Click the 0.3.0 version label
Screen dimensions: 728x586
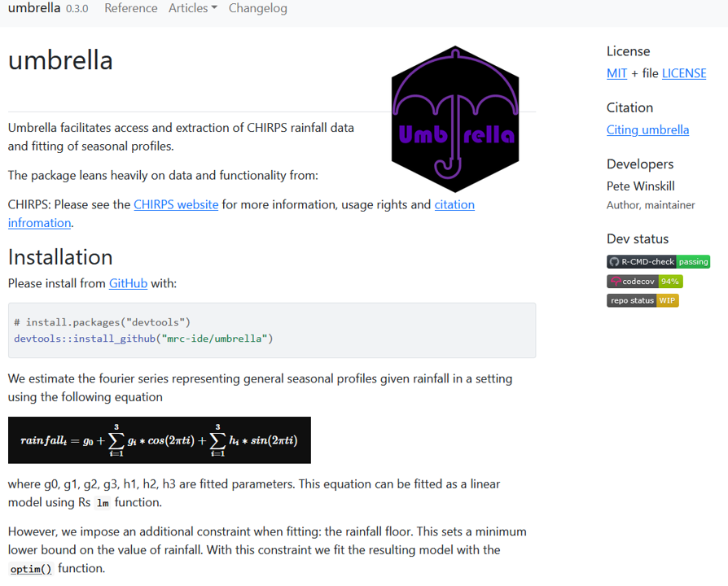pyautogui.click(x=77, y=9)
